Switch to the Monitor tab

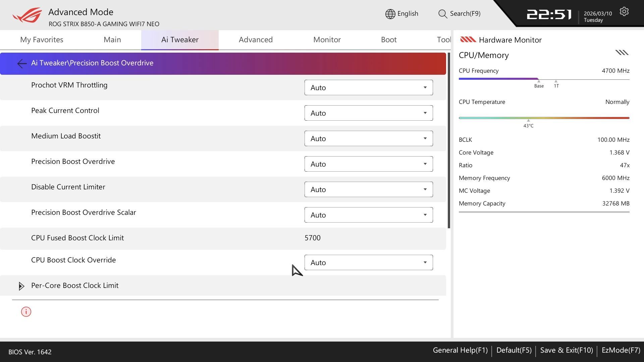click(327, 40)
